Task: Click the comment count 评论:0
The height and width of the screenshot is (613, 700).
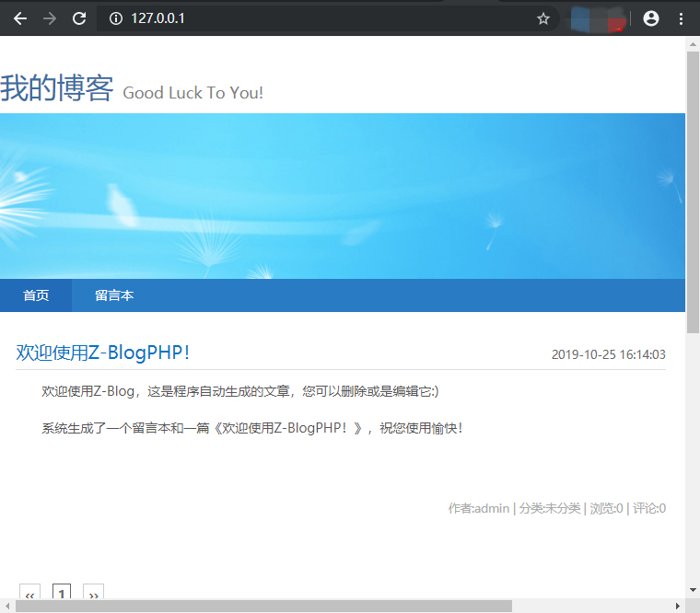Action: point(649,509)
